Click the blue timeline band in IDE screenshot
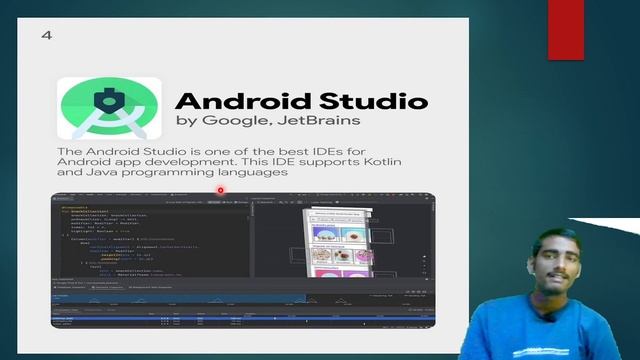Screen dimensions: 640x360 pyautogui.click(x=179, y=298)
